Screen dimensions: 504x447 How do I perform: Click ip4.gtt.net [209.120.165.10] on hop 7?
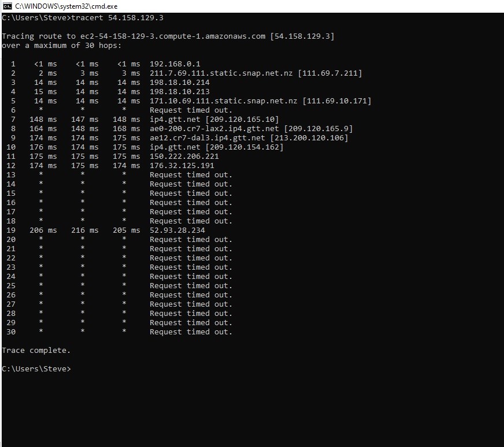click(x=214, y=120)
